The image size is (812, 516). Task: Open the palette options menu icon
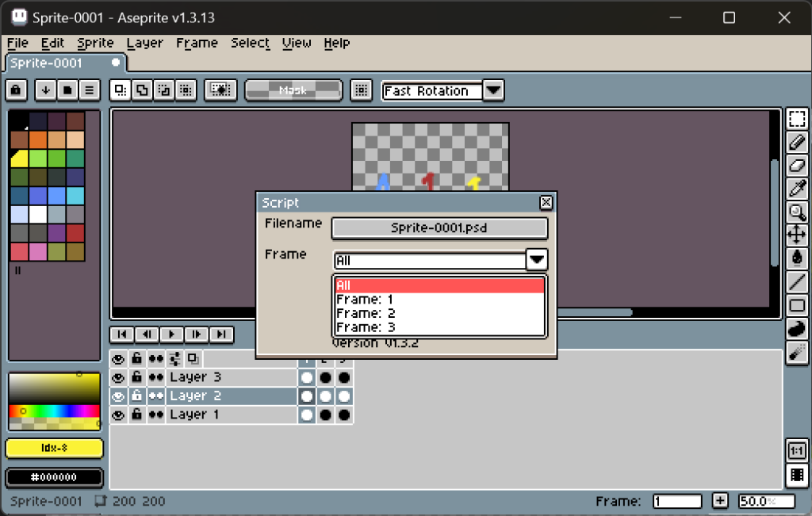click(x=90, y=90)
